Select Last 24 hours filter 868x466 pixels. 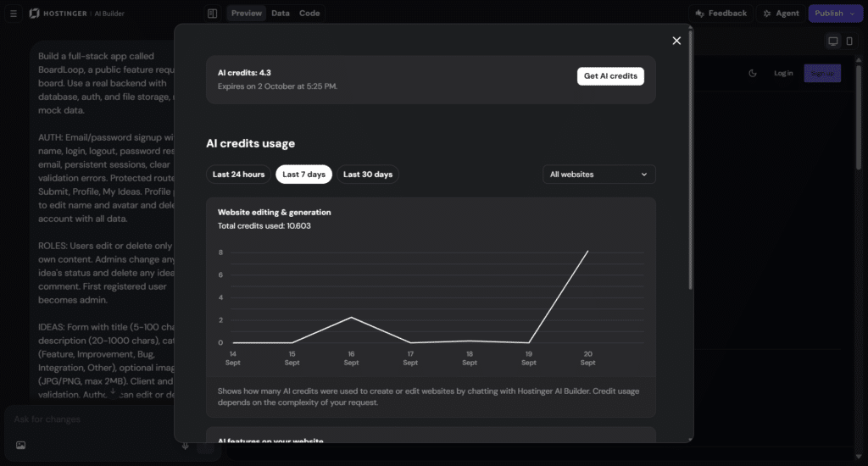(238, 175)
